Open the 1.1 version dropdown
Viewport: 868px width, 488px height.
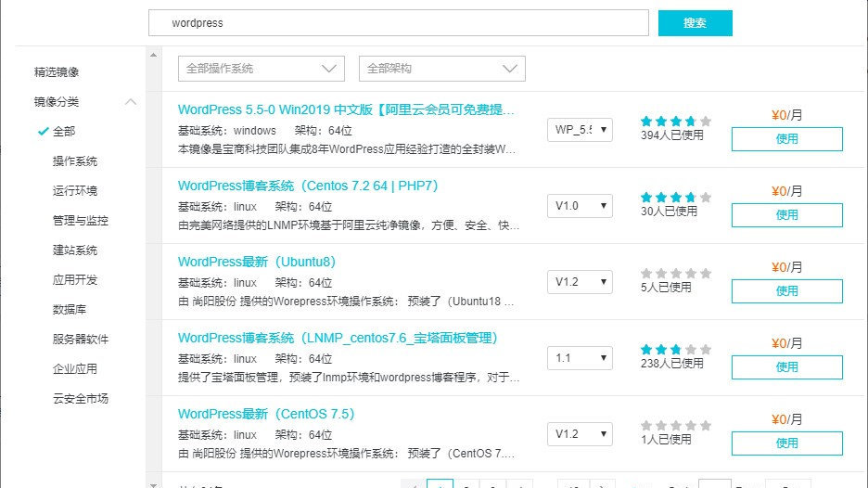tap(580, 358)
